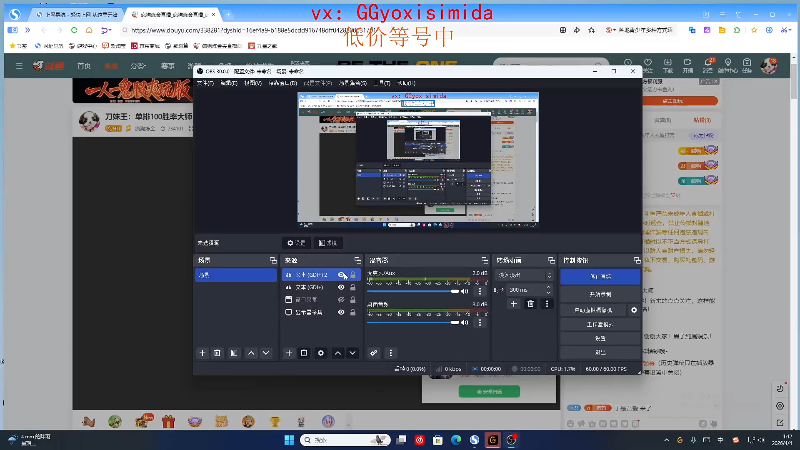Open the OBS View menu

tap(253, 83)
